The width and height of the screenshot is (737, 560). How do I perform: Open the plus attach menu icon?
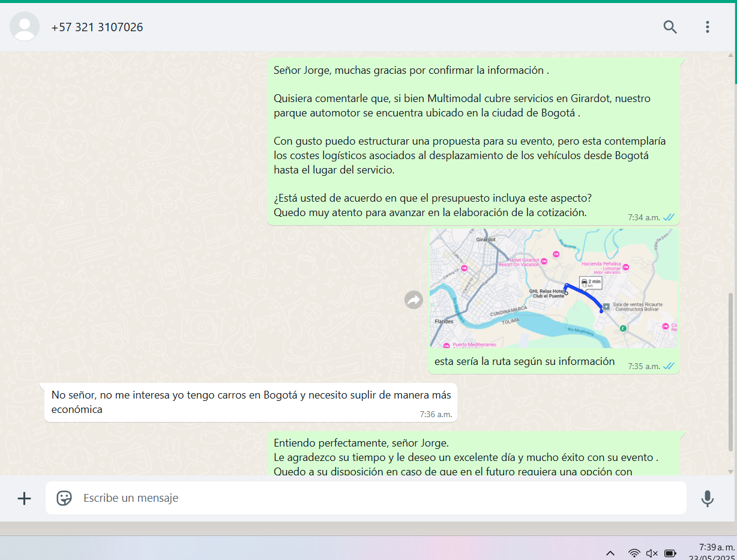[24, 498]
